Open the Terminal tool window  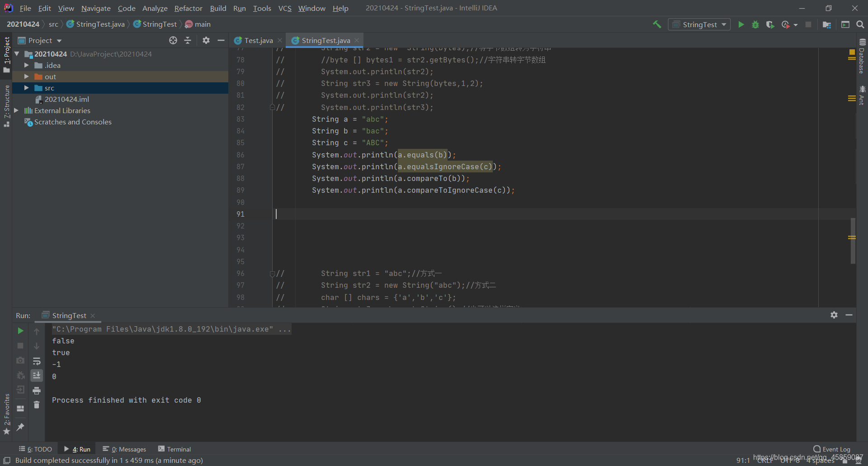175,449
